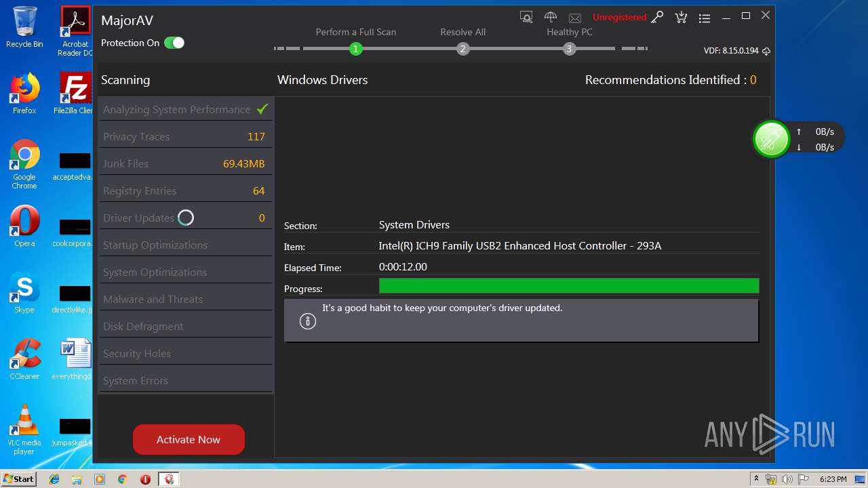Click the elapsed time 0:00:12.00 value
Viewport: 868px width, 488px height.
(403, 267)
